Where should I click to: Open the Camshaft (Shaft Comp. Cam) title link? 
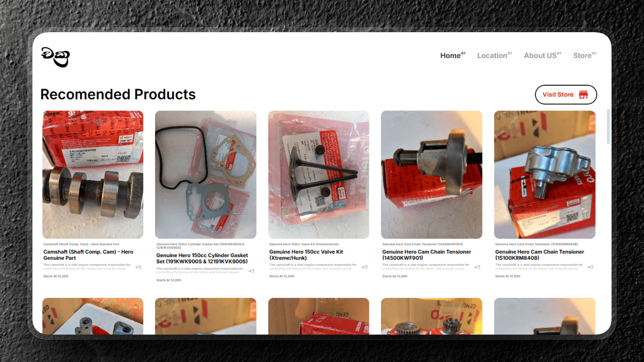coord(88,255)
